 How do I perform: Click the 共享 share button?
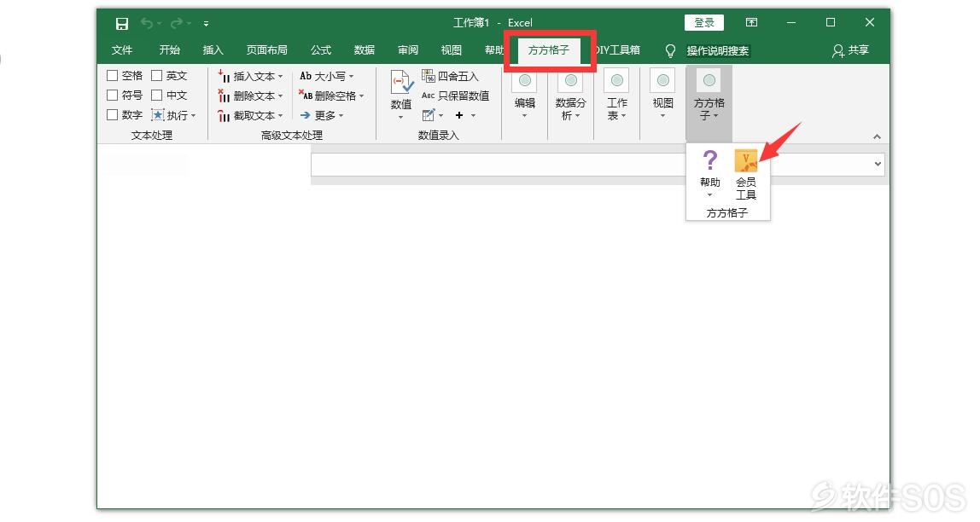pyautogui.click(x=850, y=50)
